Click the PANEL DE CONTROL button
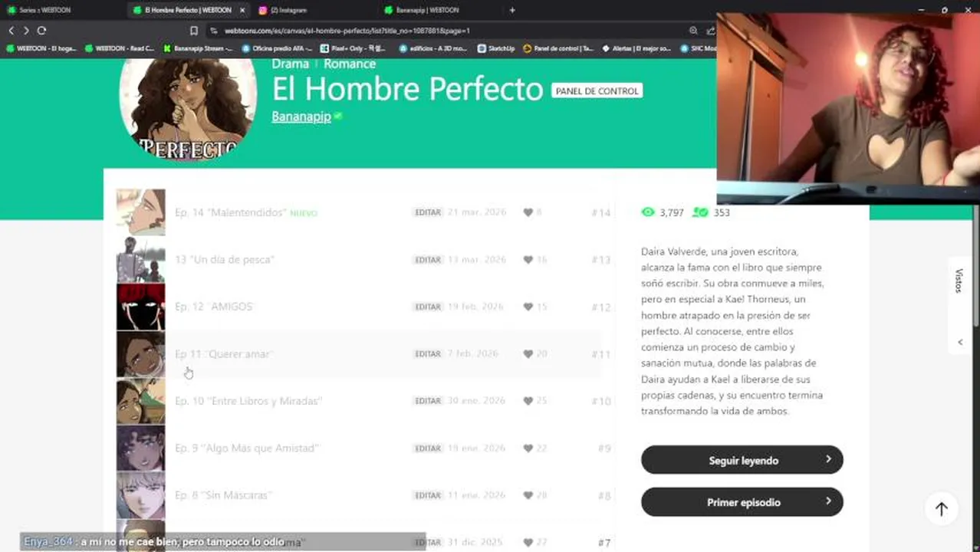The height and width of the screenshot is (552, 980). [x=597, y=90]
